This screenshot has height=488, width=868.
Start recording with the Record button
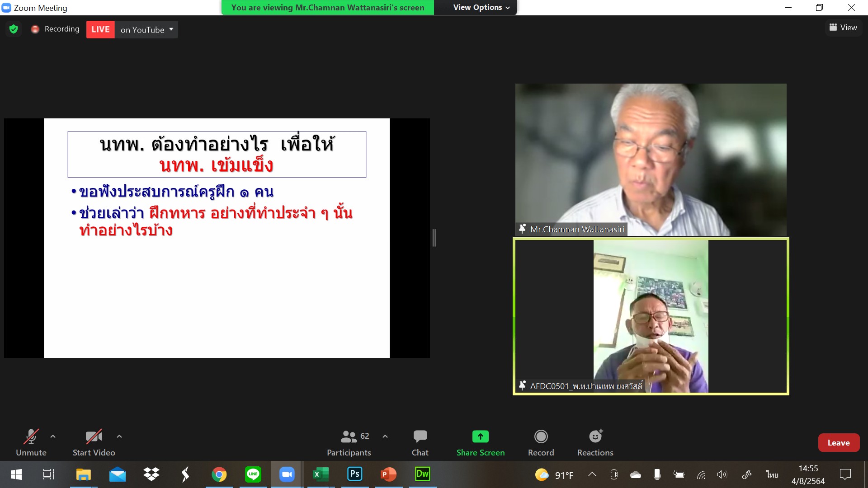point(541,443)
